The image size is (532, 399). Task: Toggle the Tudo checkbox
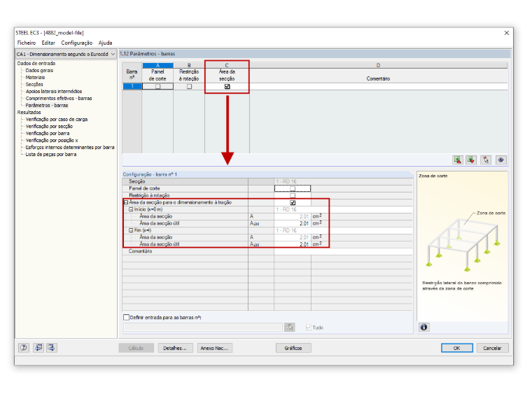point(309,328)
